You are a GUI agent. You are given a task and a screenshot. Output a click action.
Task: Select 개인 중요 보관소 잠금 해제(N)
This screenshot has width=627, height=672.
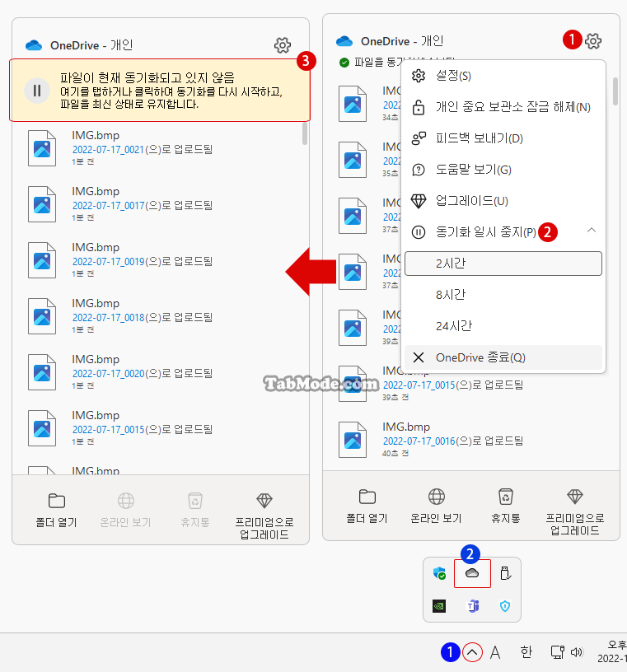pos(503,107)
